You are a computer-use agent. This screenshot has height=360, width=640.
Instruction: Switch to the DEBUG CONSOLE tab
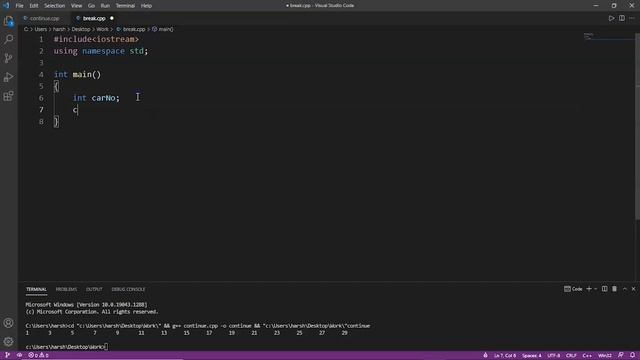point(128,289)
